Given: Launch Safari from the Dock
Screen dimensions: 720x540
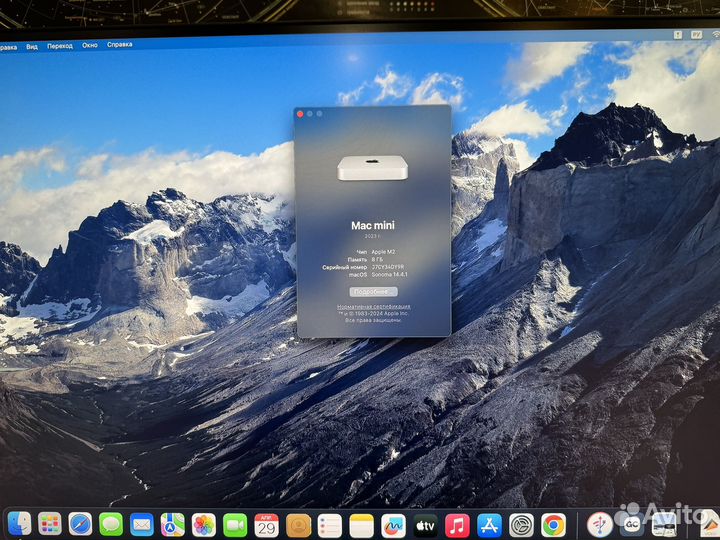Looking at the screenshot, I should click(80, 524).
